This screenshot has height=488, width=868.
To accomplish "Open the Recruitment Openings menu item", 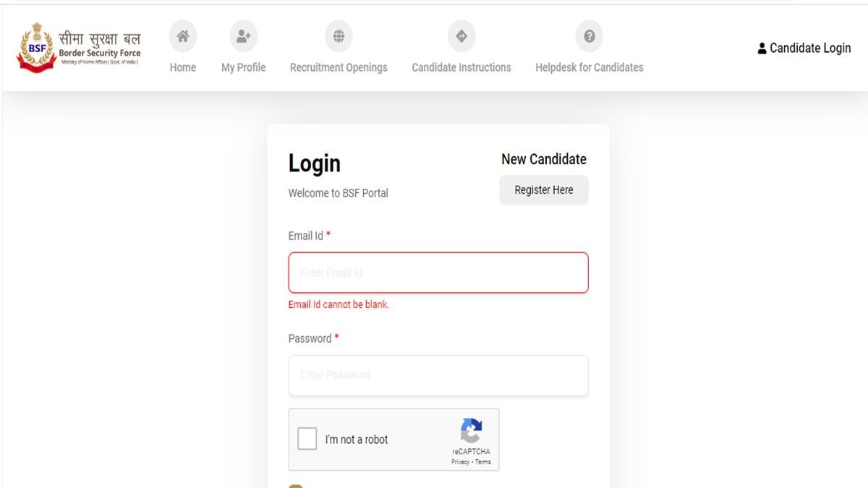I will [339, 67].
